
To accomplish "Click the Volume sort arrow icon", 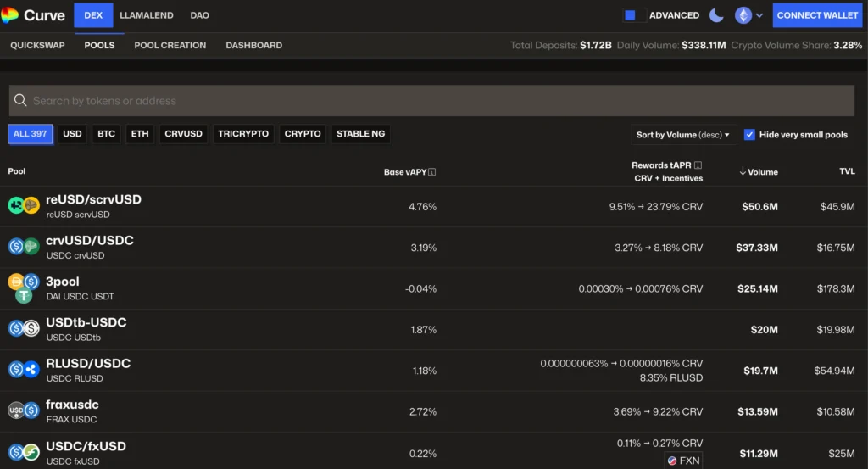I will (743, 171).
